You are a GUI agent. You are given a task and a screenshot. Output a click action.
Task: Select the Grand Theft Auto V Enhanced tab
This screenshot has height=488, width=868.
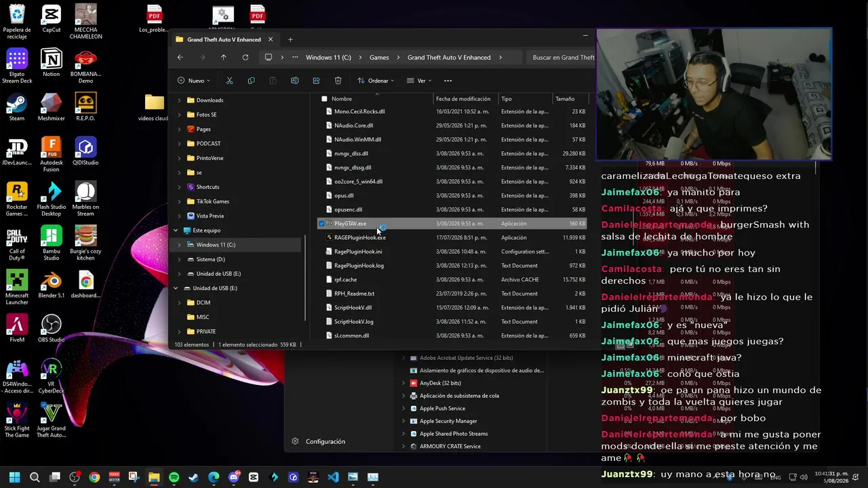[x=224, y=39]
